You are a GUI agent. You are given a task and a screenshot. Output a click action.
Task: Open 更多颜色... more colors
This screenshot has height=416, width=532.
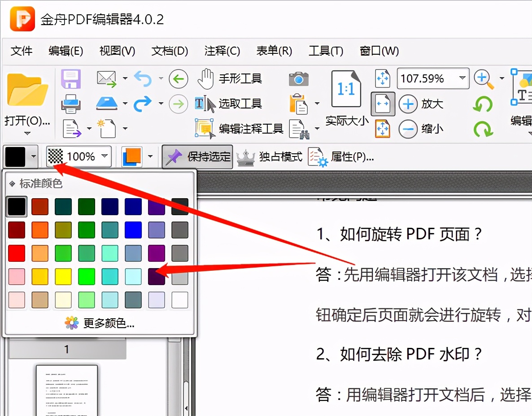click(x=100, y=323)
